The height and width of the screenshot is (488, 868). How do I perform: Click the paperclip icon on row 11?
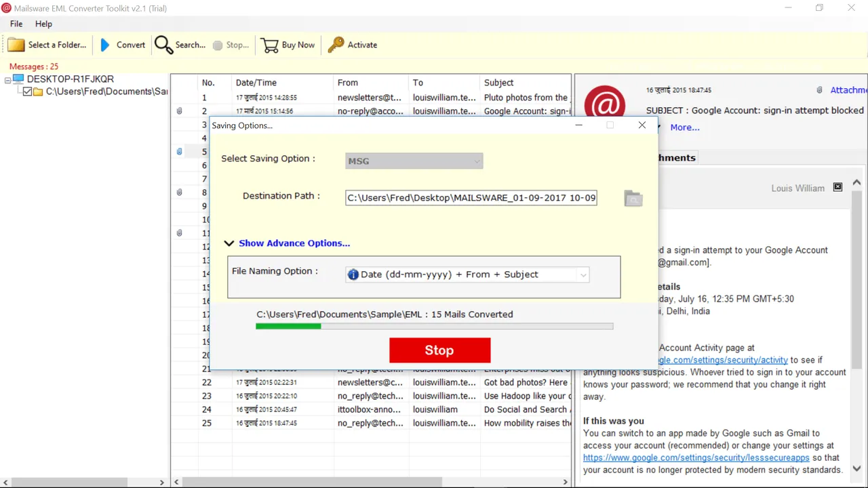pos(179,233)
